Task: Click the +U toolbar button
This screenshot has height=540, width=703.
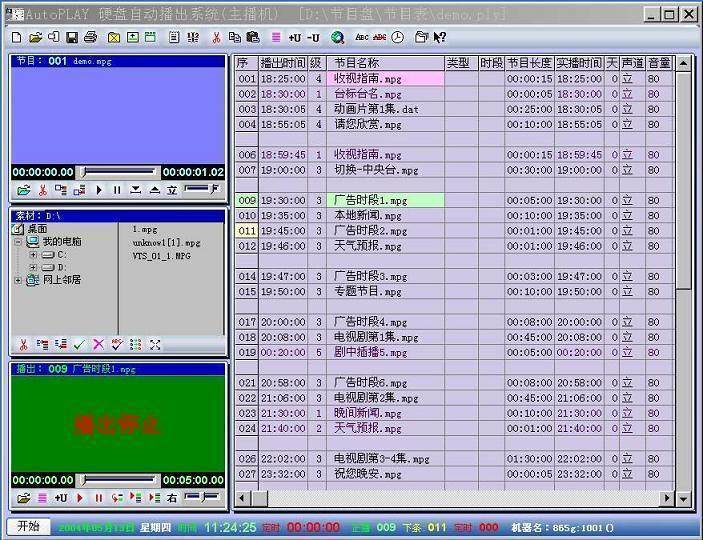Action: 295,38
